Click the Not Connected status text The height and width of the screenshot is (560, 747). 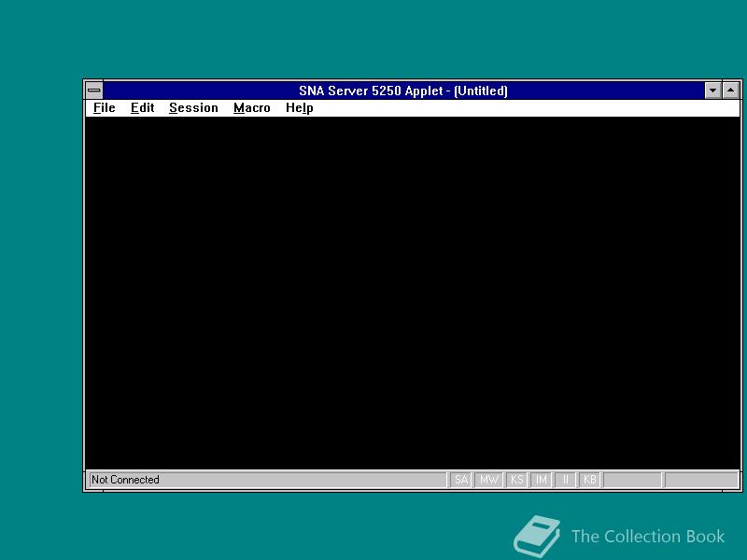pos(125,480)
